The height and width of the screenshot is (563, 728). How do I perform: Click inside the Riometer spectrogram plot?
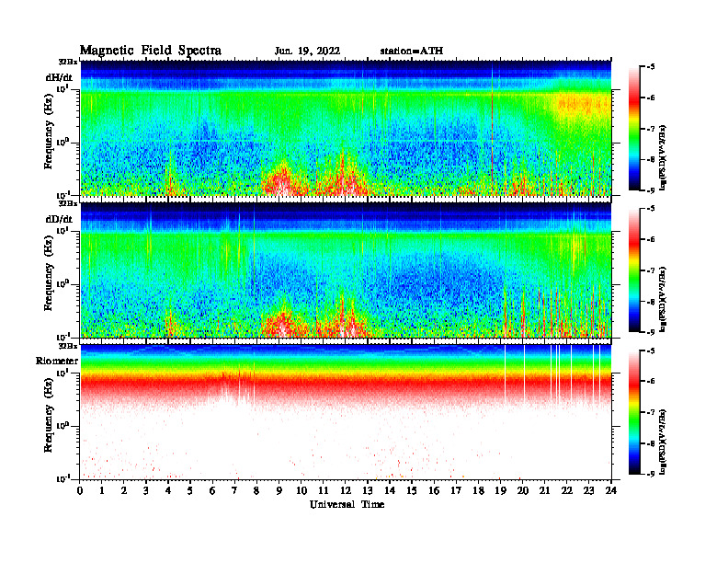click(346, 411)
